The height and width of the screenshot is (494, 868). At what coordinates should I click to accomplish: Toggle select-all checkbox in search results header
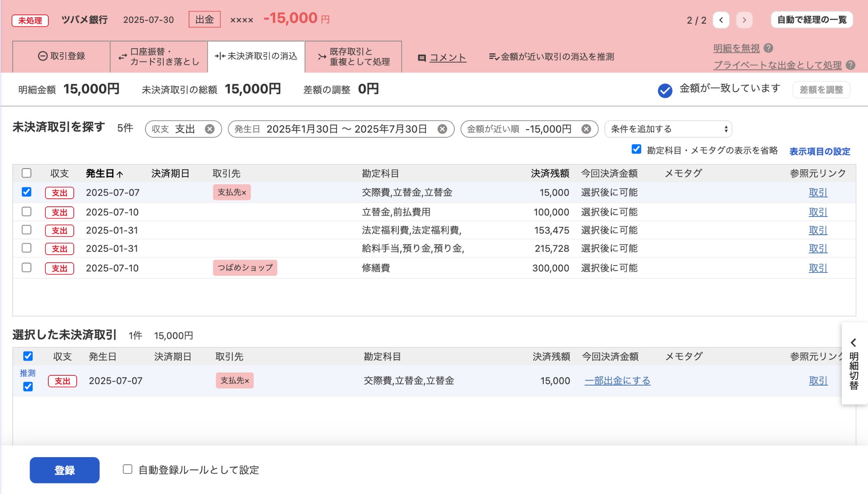pyautogui.click(x=27, y=173)
